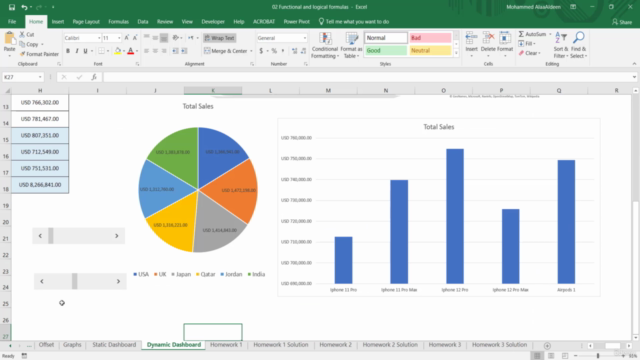Screen dimensions: 640x360
Task: Apply the red Font Color A
Action: tap(131, 51)
